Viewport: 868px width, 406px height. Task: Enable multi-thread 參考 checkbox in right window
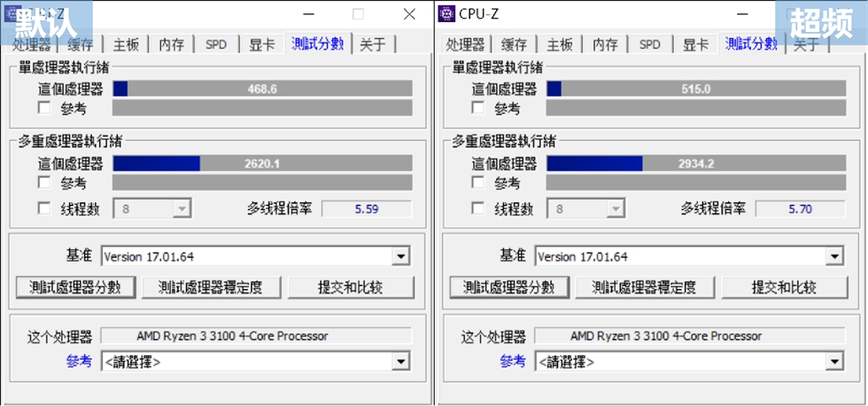(x=477, y=183)
